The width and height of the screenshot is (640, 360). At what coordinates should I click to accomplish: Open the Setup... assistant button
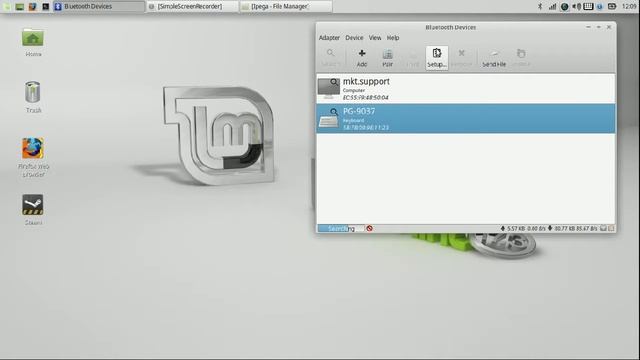[x=437, y=58]
